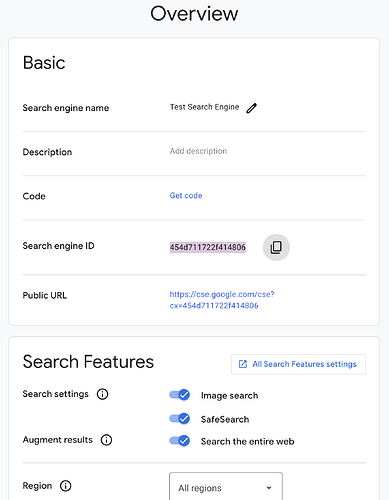The height and width of the screenshot is (500, 389).
Task: Click the Test Search Engine name text
Action: click(x=205, y=107)
